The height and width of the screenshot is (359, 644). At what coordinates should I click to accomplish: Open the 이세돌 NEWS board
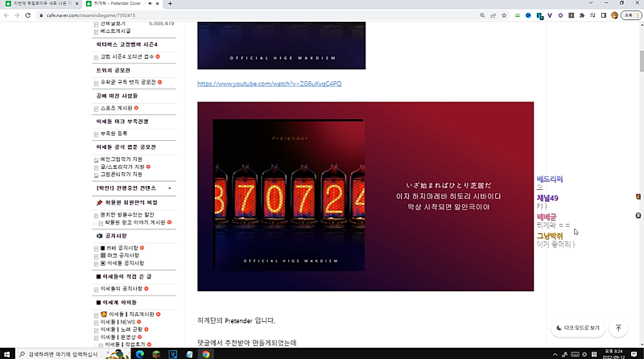coord(118,322)
